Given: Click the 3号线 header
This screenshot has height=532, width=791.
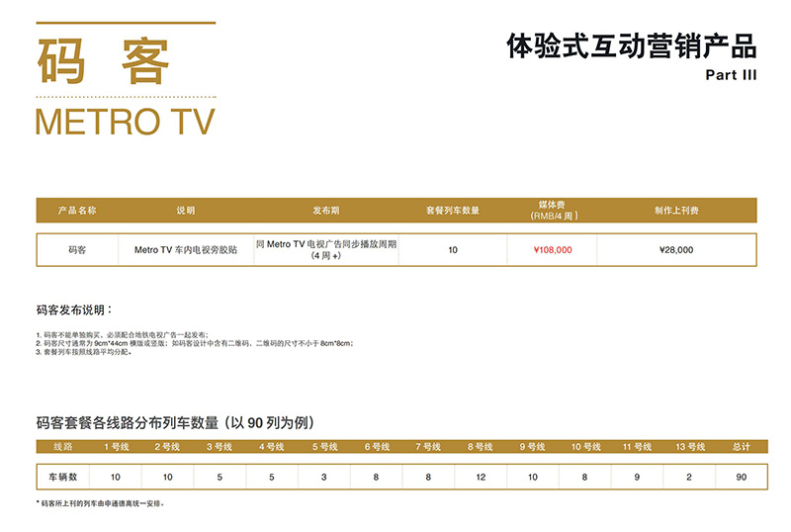Looking at the screenshot, I should click(x=220, y=447).
